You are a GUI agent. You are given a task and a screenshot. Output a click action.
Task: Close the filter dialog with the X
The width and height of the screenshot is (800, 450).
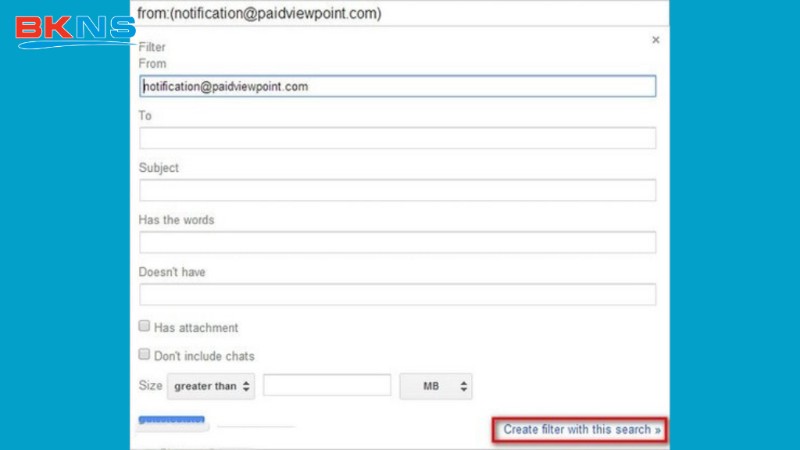pyautogui.click(x=656, y=40)
